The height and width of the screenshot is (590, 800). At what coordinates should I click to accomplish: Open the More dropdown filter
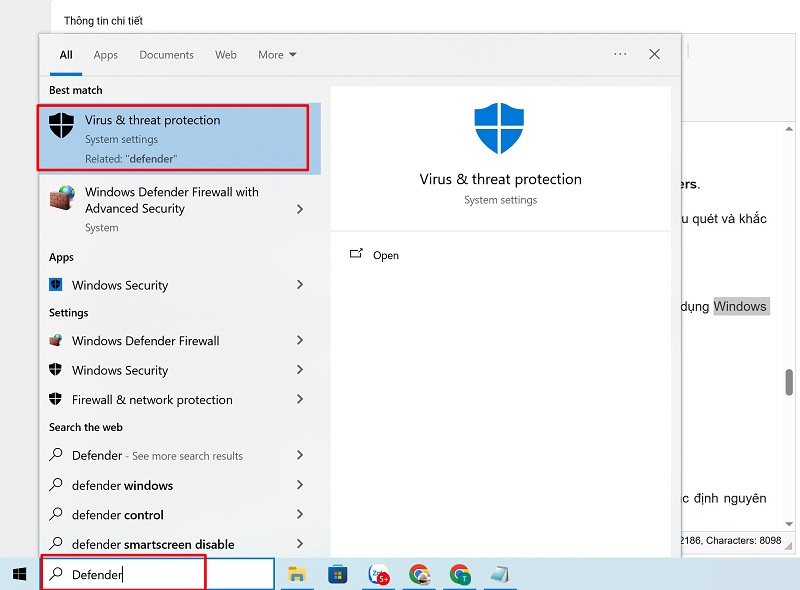(277, 55)
